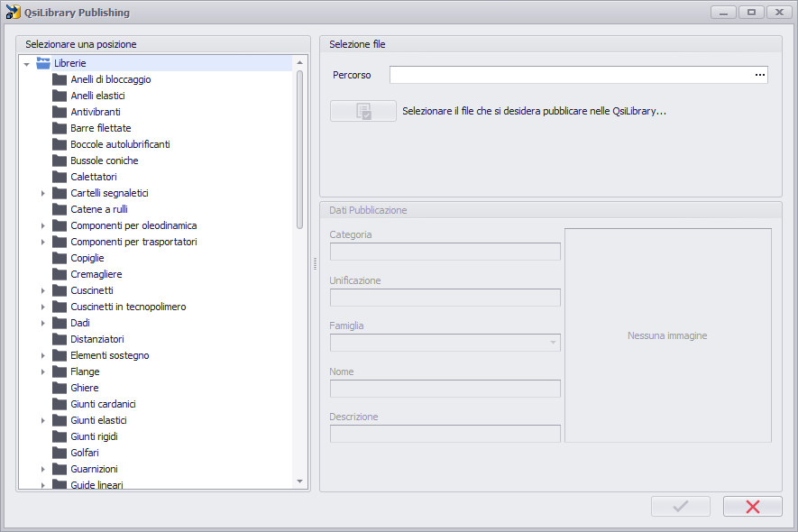Image resolution: width=798 pixels, height=532 pixels.
Task: Select the Giunti cardanici folder
Action: click(104, 404)
